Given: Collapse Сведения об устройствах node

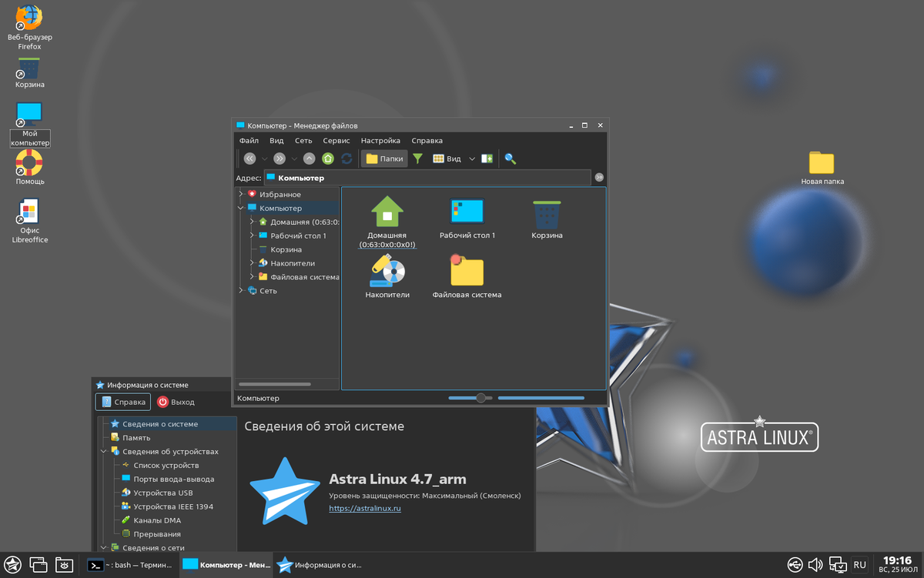Looking at the screenshot, I should 104,452.
